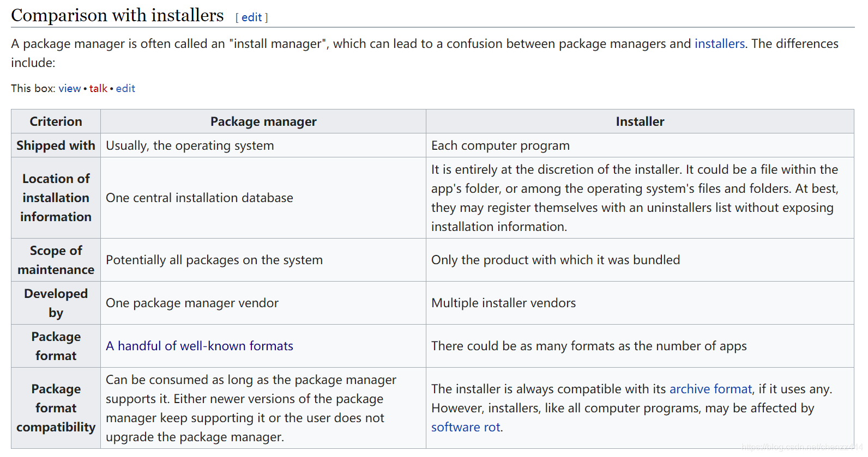868x457 pixels.
Task: Click the Package format compatibility row header
Action: point(56,408)
